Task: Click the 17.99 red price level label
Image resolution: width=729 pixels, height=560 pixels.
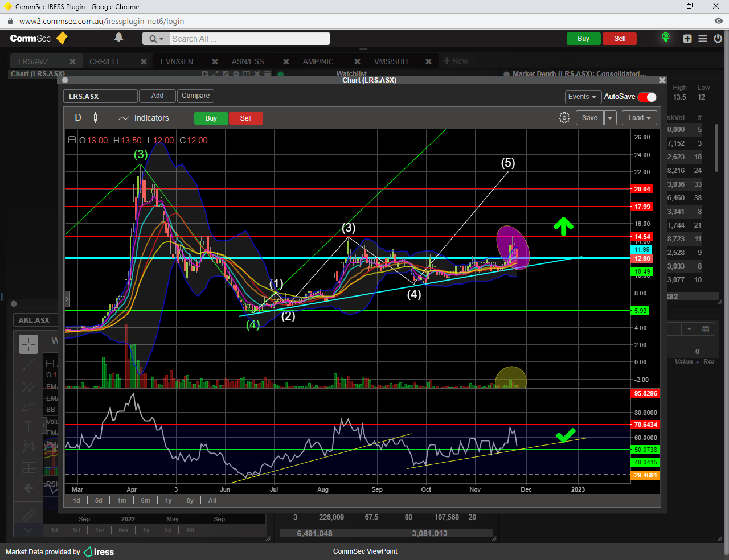Action: [x=642, y=207]
